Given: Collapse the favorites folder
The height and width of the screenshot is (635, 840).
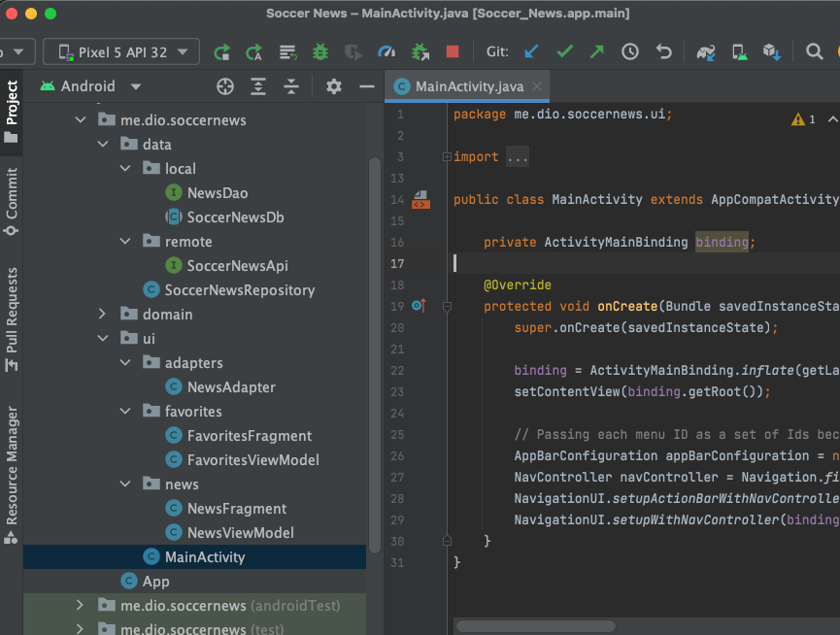Looking at the screenshot, I should pos(125,412).
